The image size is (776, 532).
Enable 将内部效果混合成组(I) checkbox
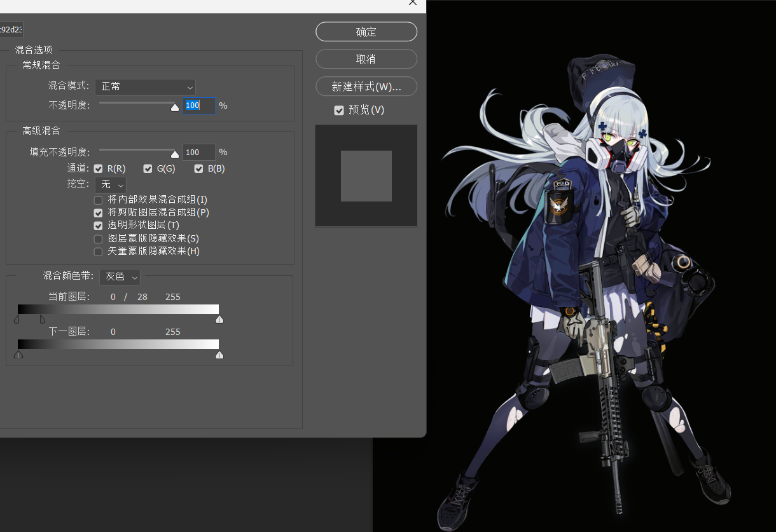(x=99, y=200)
